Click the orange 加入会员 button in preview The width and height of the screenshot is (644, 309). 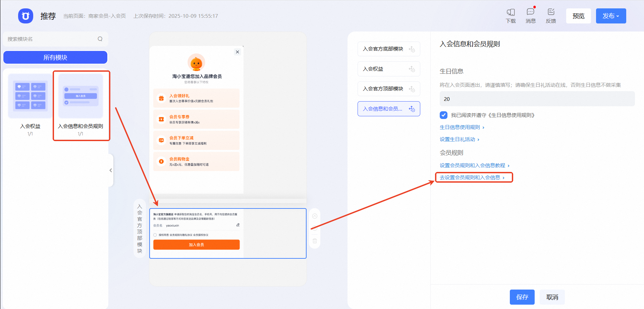(197, 245)
